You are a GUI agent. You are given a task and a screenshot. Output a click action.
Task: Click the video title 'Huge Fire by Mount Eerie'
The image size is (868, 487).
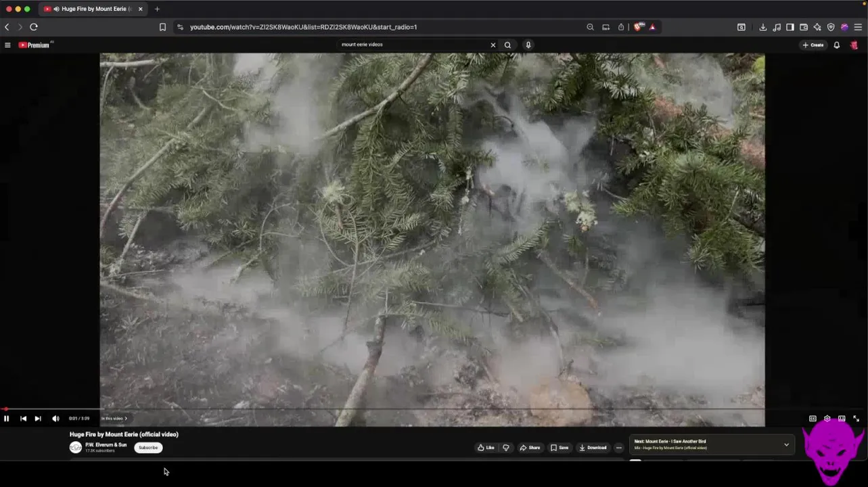[x=124, y=434]
